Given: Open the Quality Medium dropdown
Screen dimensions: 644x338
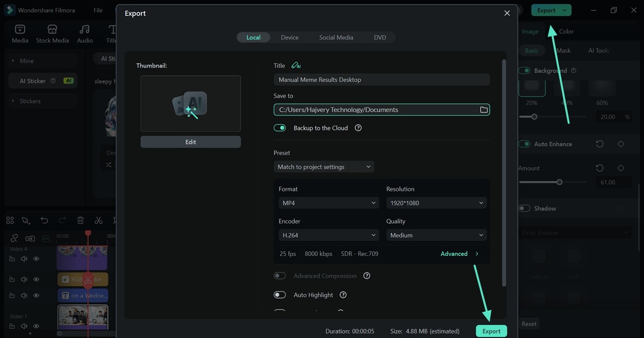Looking at the screenshot, I should (436, 235).
